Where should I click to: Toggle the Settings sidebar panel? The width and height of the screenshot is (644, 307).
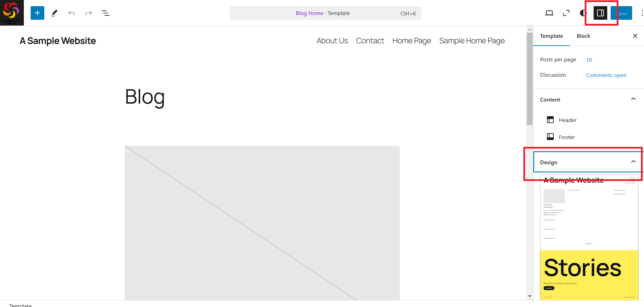600,13
